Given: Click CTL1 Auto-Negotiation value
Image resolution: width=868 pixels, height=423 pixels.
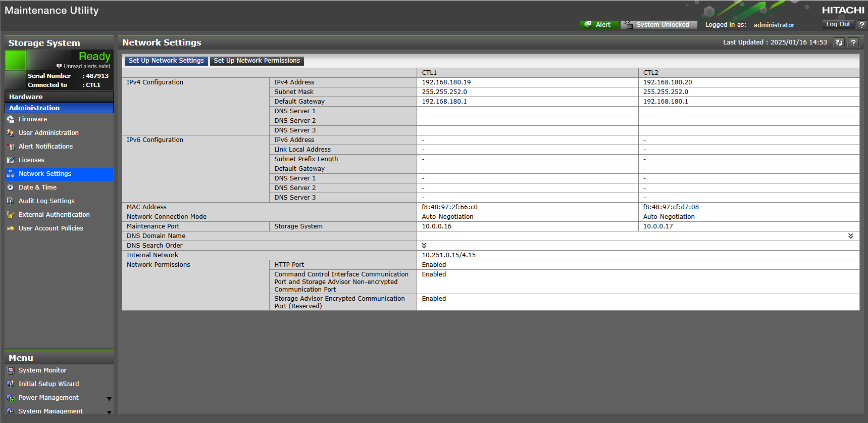Looking at the screenshot, I should coord(448,217).
